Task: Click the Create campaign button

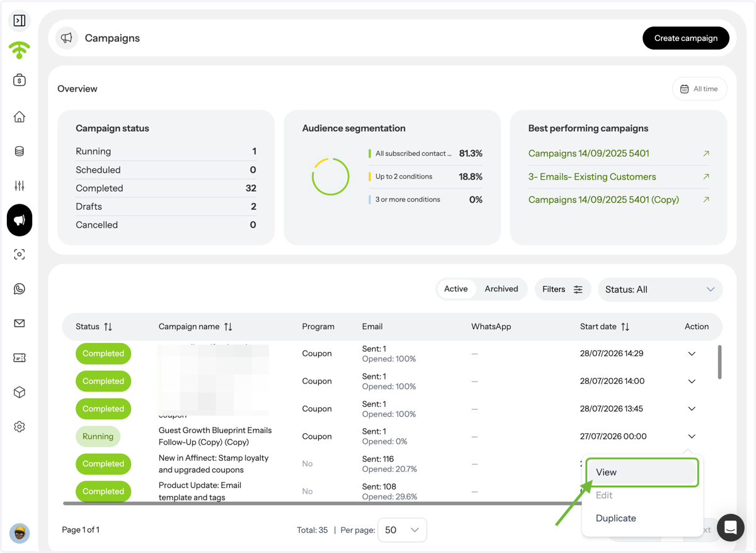Action: point(686,38)
